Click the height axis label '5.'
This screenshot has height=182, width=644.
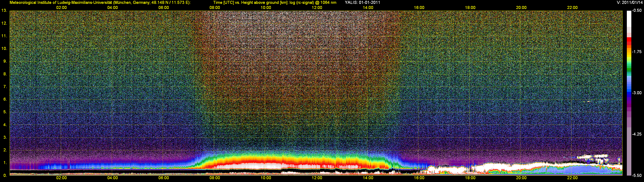pos(5,112)
